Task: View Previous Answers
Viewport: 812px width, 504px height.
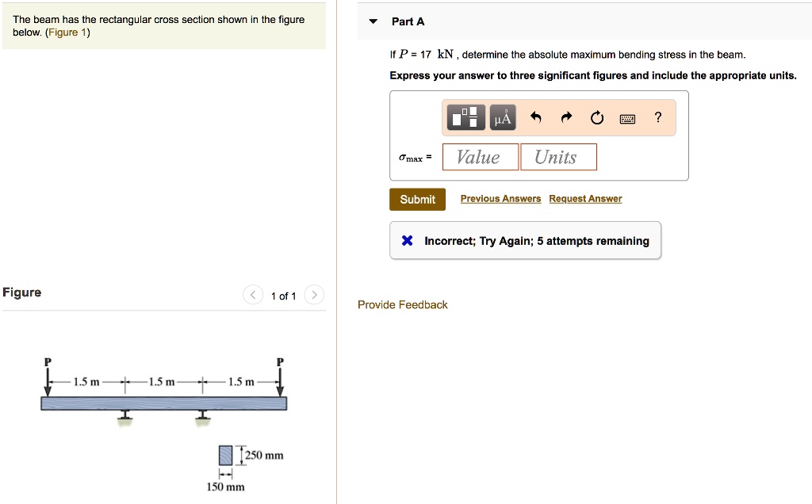Action: (500, 198)
